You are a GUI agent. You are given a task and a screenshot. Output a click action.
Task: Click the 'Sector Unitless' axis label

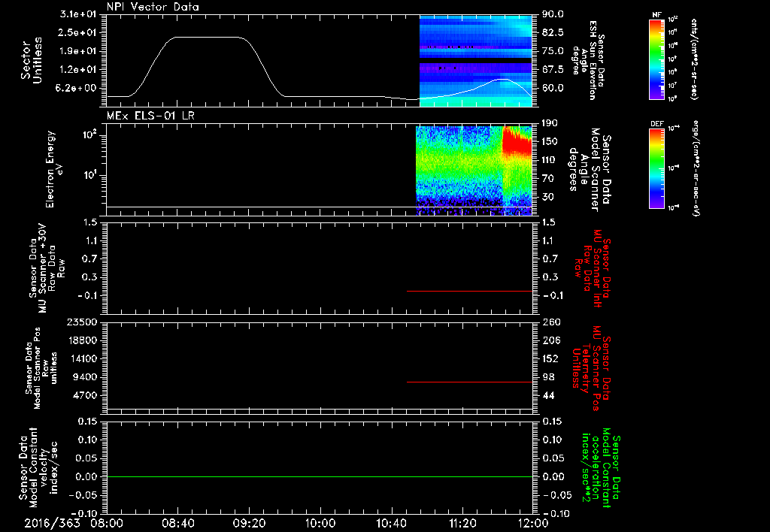[32, 60]
